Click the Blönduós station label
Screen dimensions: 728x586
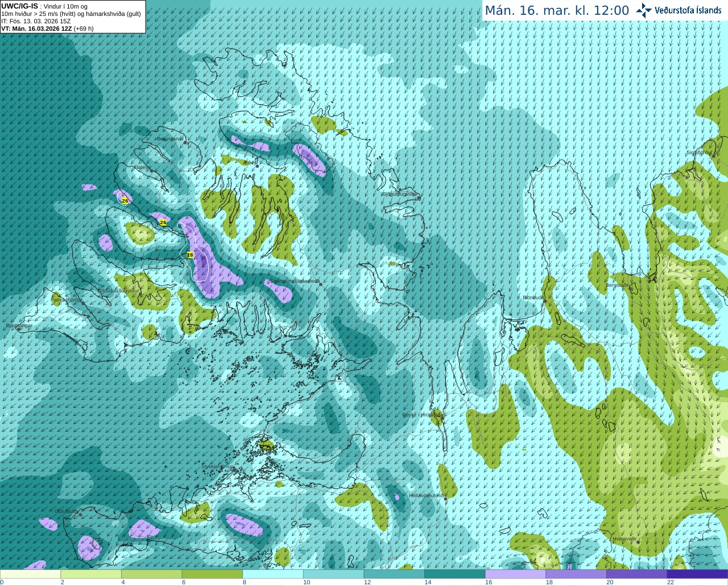coord(533,298)
